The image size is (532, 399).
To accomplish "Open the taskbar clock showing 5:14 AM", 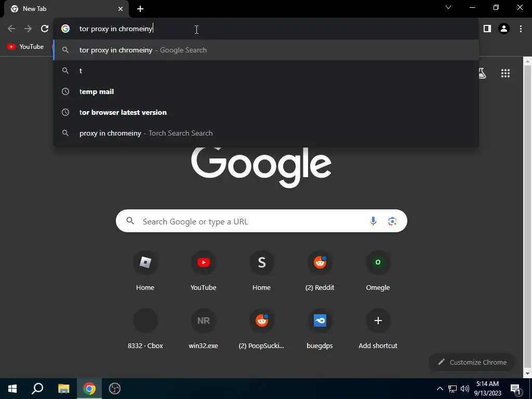I will coord(487,389).
